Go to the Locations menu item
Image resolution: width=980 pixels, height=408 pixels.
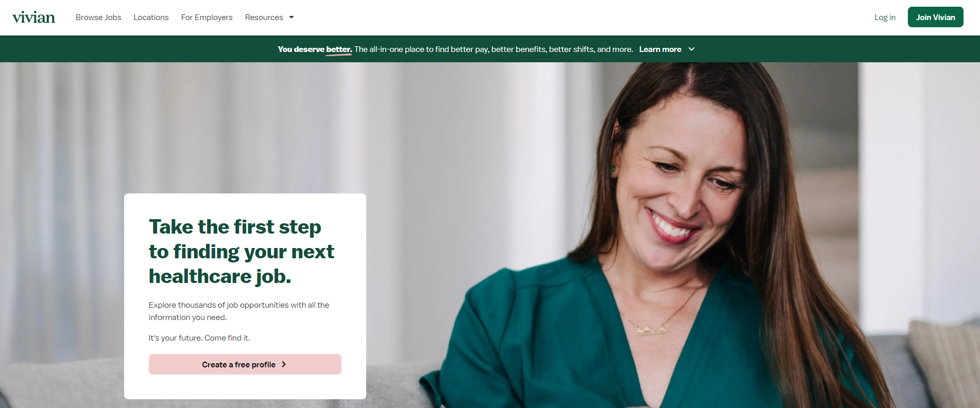point(151,17)
